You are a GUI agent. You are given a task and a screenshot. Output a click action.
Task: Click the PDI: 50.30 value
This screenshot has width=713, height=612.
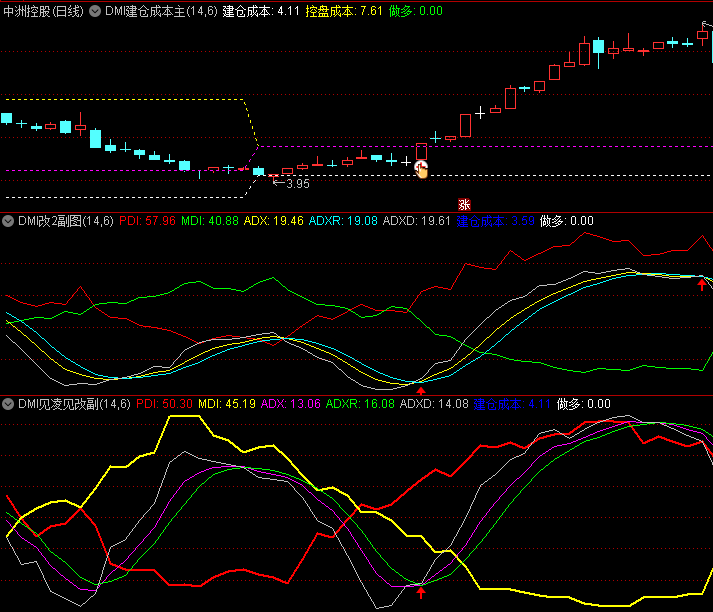tap(165, 404)
